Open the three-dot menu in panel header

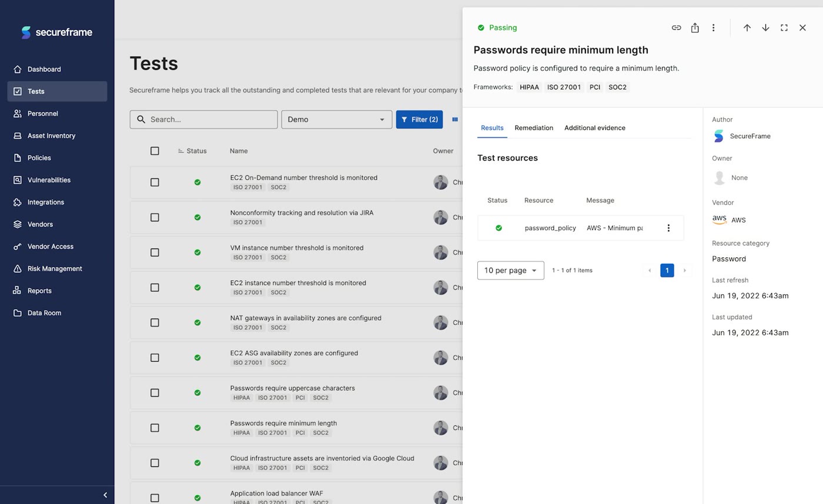pos(713,28)
